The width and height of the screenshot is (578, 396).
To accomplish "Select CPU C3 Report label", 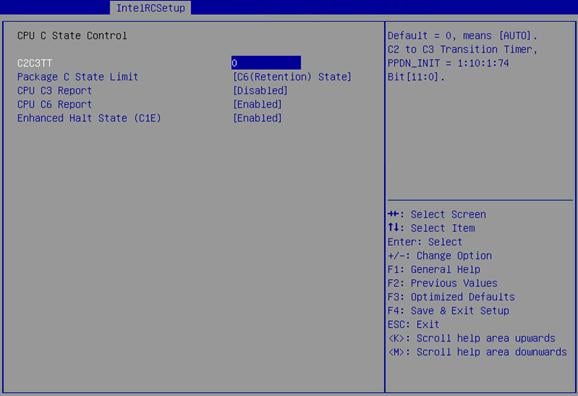I will click(x=55, y=90).
